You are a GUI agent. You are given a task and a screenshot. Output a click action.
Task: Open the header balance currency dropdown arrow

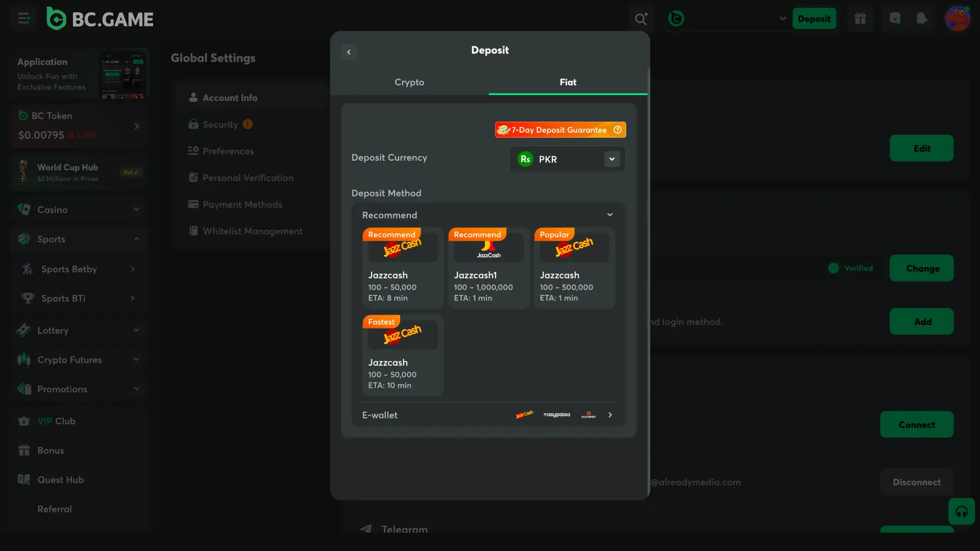click(x=782, y=19)
